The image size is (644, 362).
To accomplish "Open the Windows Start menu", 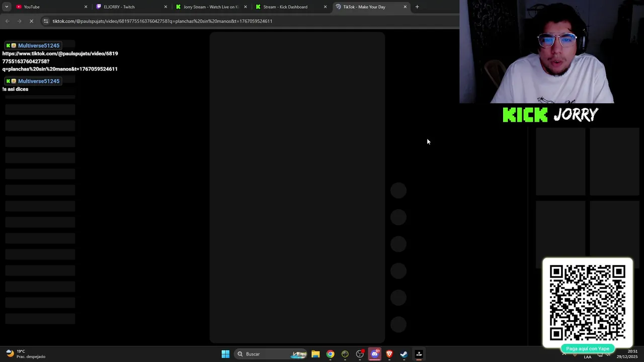I will pos(225,354).
